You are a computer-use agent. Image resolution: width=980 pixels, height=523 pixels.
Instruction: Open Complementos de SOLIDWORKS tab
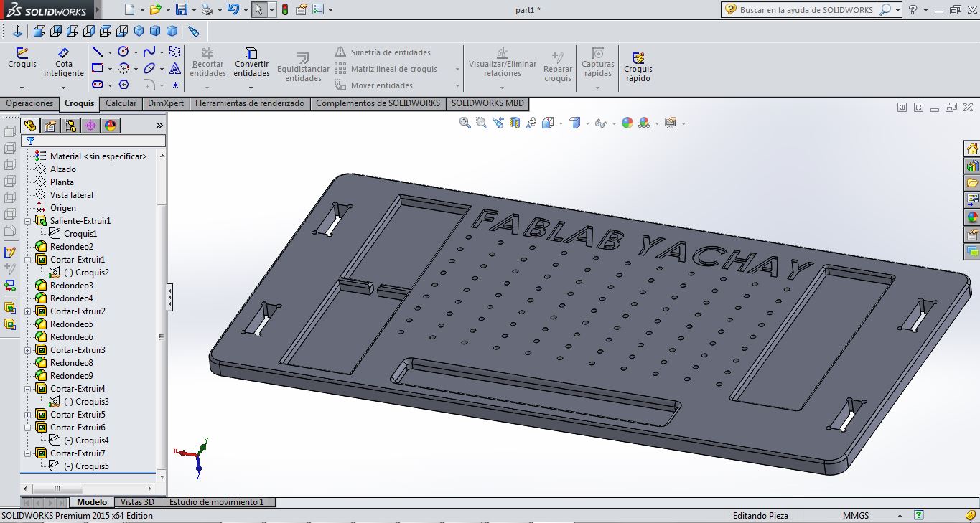(378, 103)
